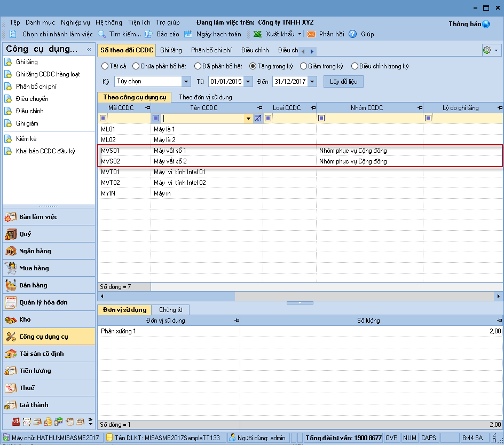This screenshot has width=504, height=445.
Task: Click the horizontal scrollbar of the CCDC grid
Action: click(x=167, y=296)
